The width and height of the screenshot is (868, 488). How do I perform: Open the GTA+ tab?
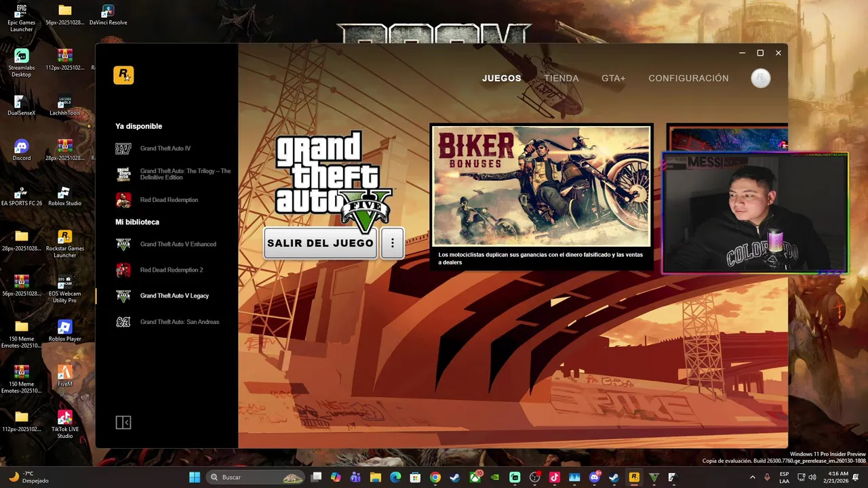pyautogui.click(x=614, y=78)
